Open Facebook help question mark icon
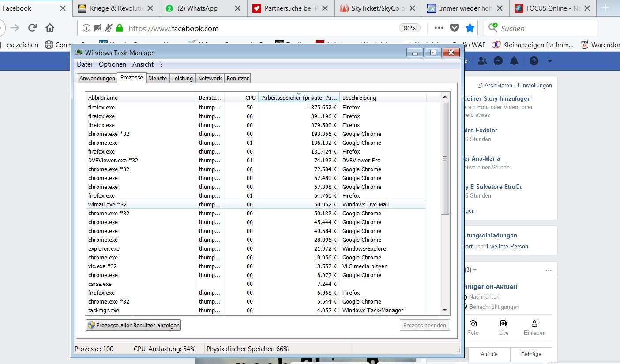 (x=534, y=61)
